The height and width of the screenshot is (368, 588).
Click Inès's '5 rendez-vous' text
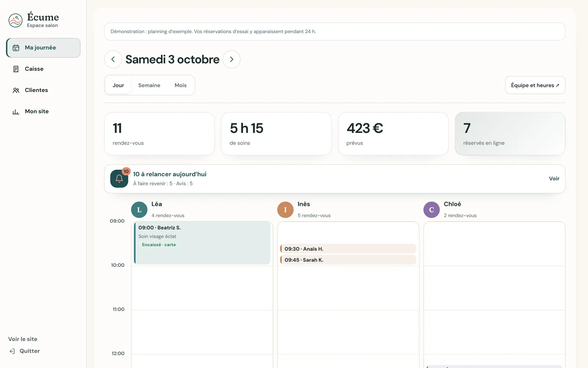[314, 216]
